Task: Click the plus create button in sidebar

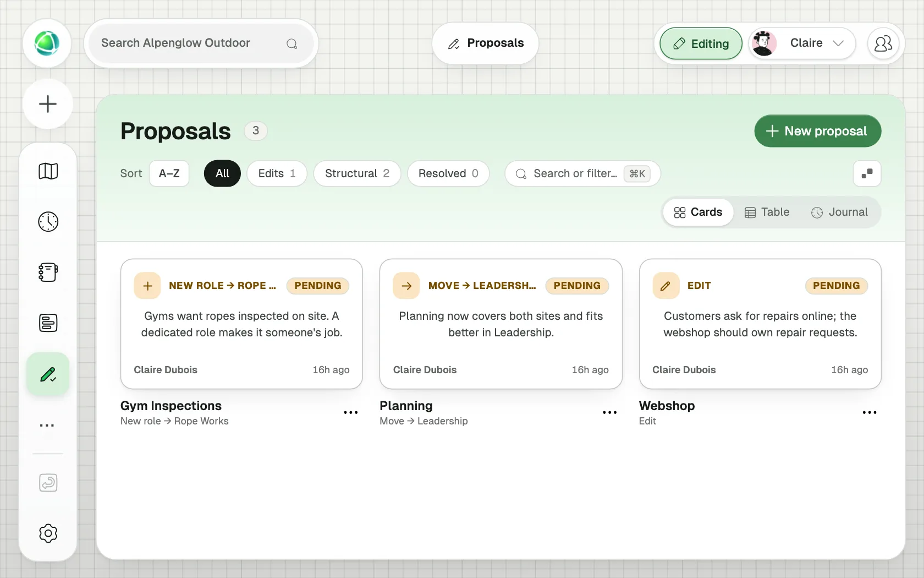Action: tap(48, 104)
